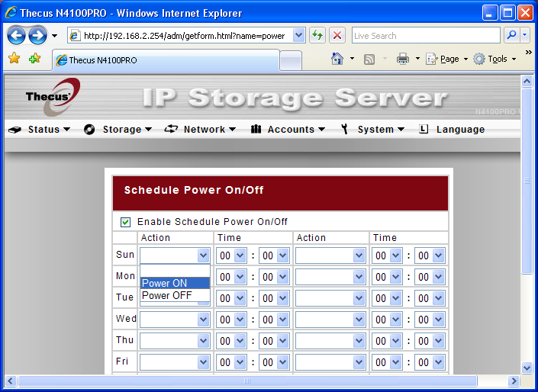Screen dimensions: 538x392
Task: Click the Print icon in toolbar
Action: 403,59
